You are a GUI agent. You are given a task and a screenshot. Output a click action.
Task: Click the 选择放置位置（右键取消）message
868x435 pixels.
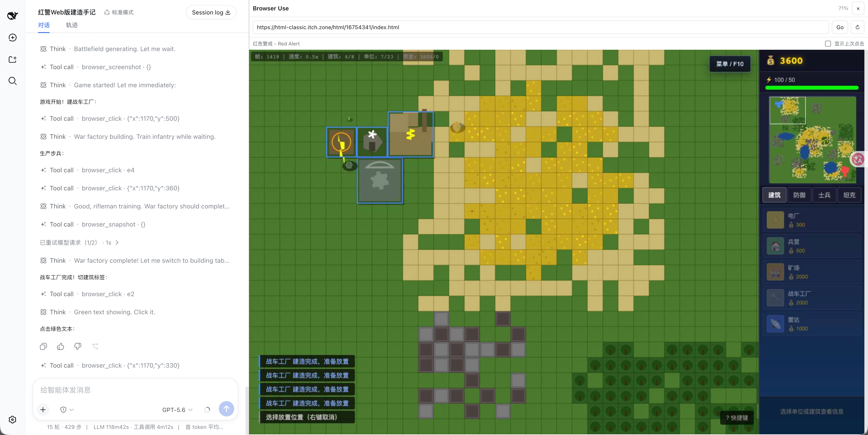(x=307, y=417)
